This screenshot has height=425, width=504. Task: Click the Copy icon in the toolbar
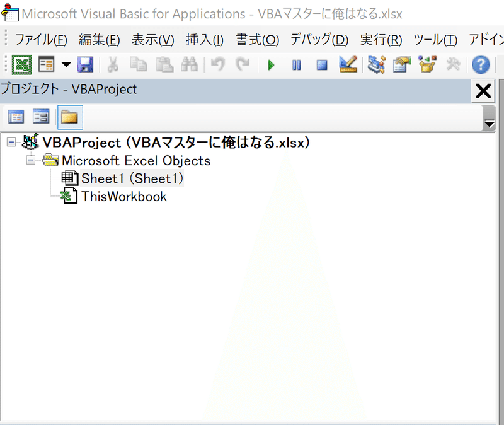click(x=139, y=65)
